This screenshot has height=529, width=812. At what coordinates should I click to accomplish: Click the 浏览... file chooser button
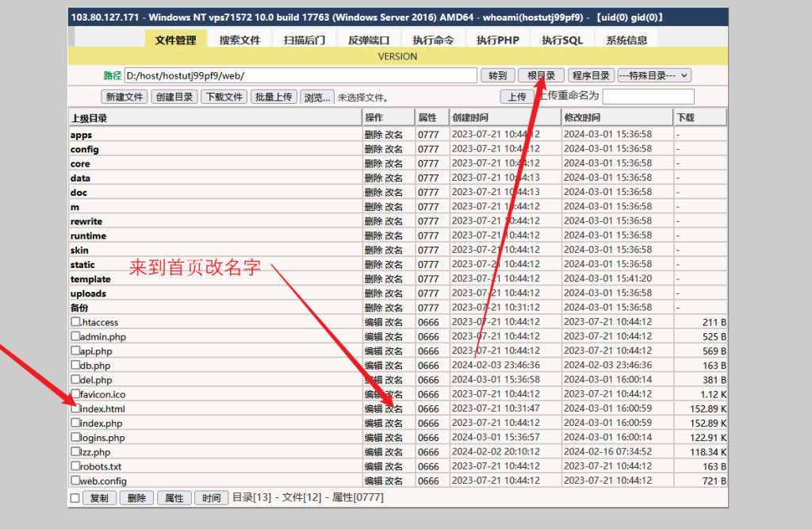coord(316,97)
